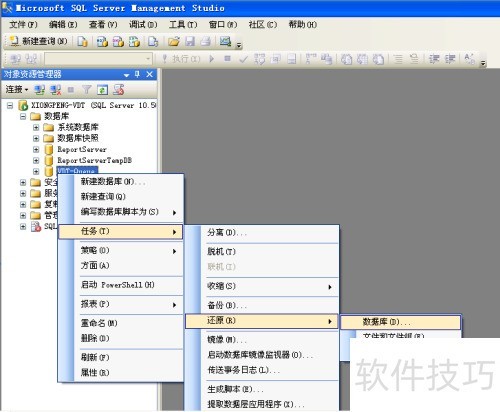Click the Connect (连接) dropdown in Object Explorer

(17, 89)
